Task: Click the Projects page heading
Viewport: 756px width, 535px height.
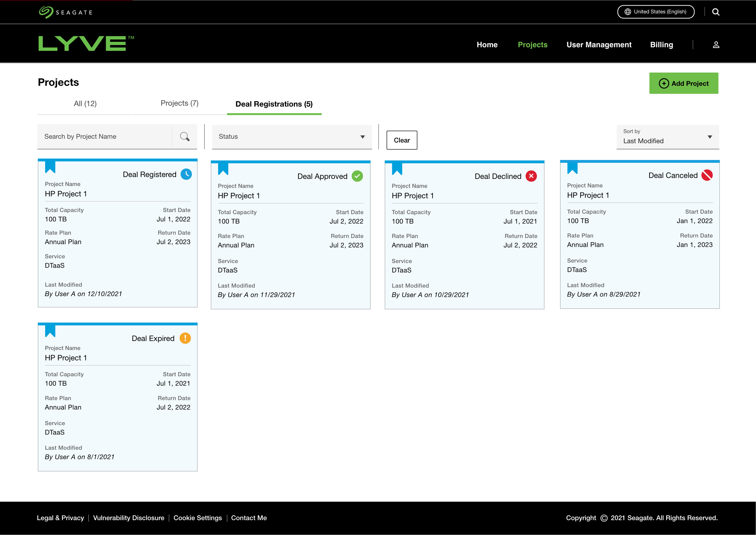Action: (58, 82)
